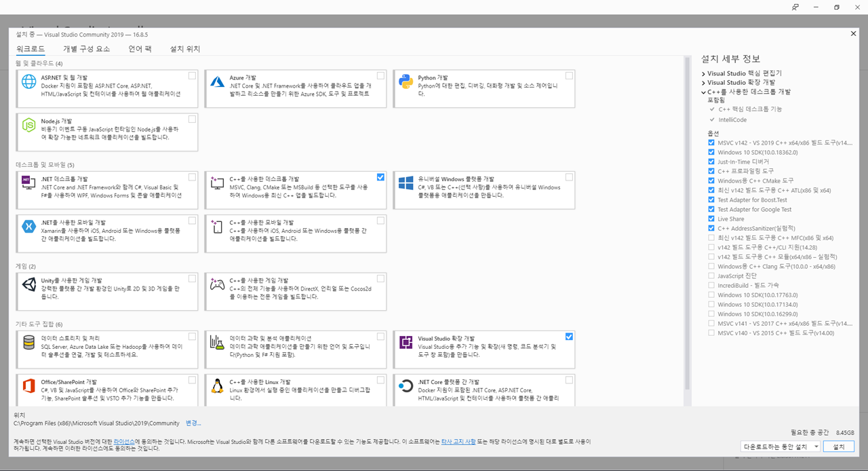Click the ASP.NET globe workload icon
The image size is (868, 471).
(x=29, y=82)
